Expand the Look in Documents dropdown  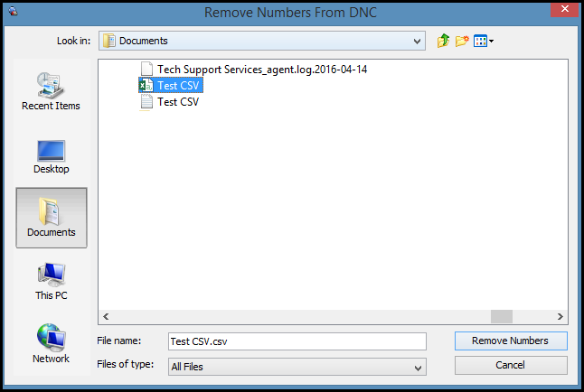[417, 41]
